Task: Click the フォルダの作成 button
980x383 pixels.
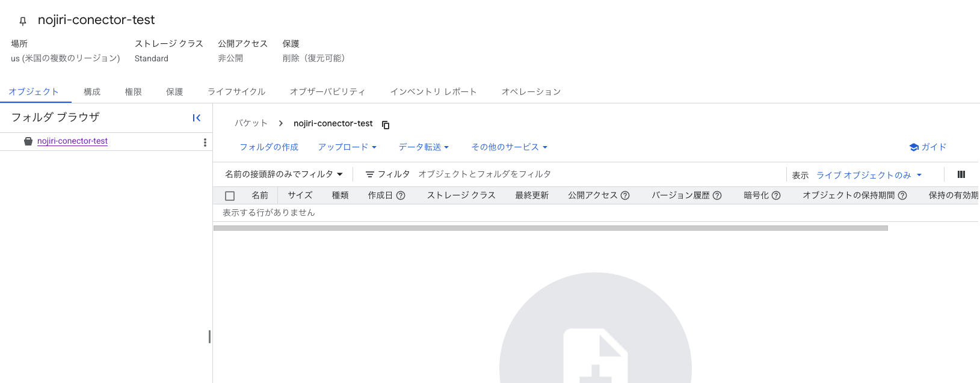Action: 269,147
